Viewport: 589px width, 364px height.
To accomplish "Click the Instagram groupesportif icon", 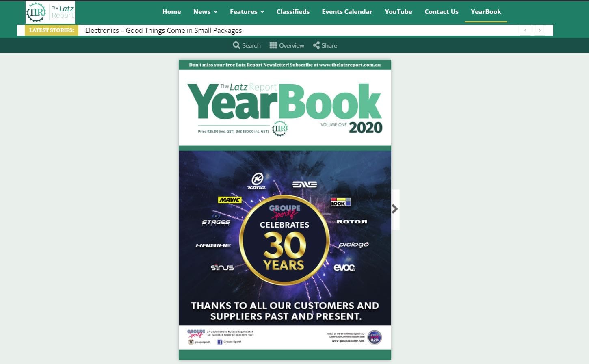I will 191,342.
